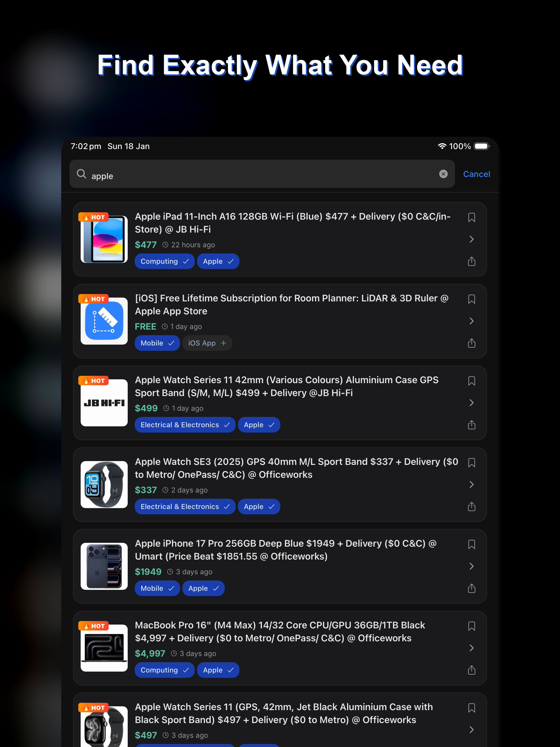Toggle the Apple tag on the MacBook Pro deal
The width and height of the screenshot is (560, 747).
[218, 670]
